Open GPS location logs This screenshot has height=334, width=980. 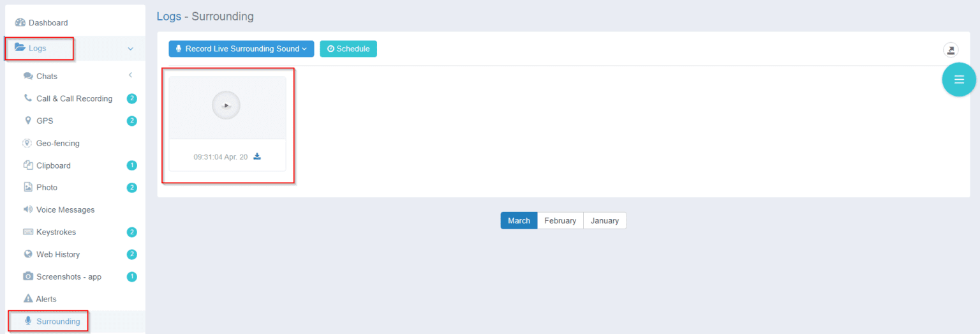(x=45, y=121)
